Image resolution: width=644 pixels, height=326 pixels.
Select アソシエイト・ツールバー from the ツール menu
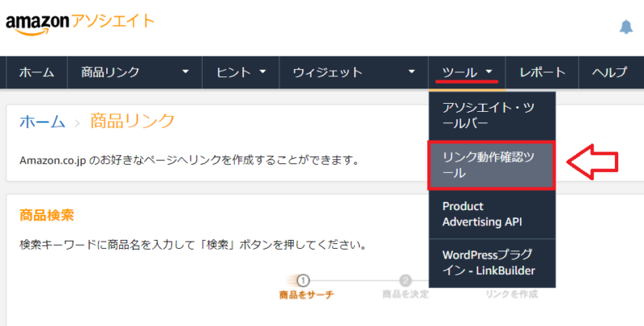coord(492,115)
